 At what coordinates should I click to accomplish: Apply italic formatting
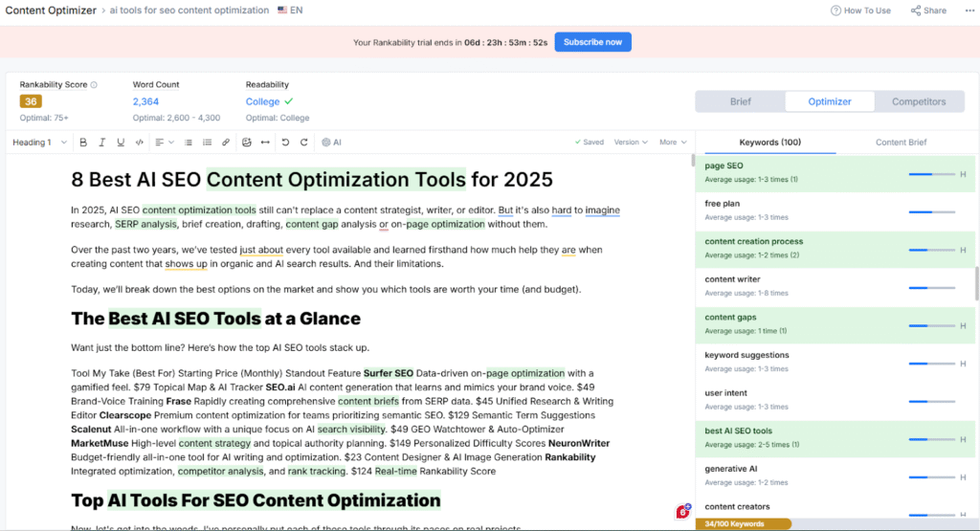coord(102,143)
